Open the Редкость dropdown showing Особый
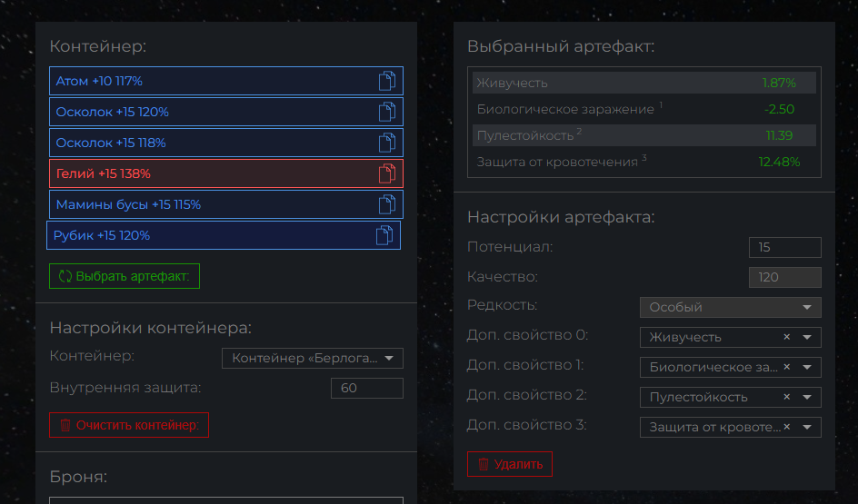 (x=730, y=307)
